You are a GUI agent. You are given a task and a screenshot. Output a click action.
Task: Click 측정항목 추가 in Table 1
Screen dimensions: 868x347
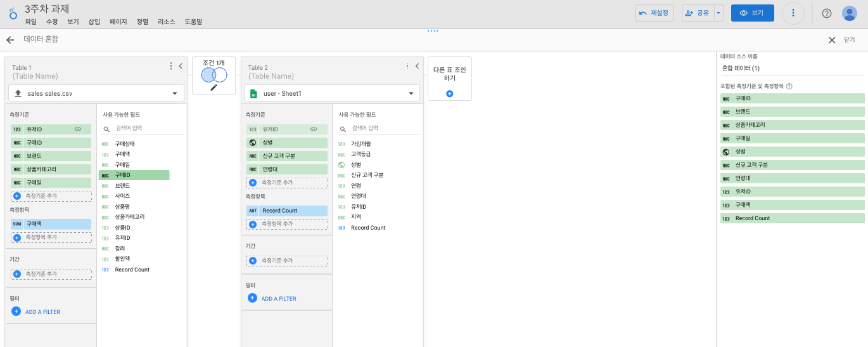pos(51,237)
